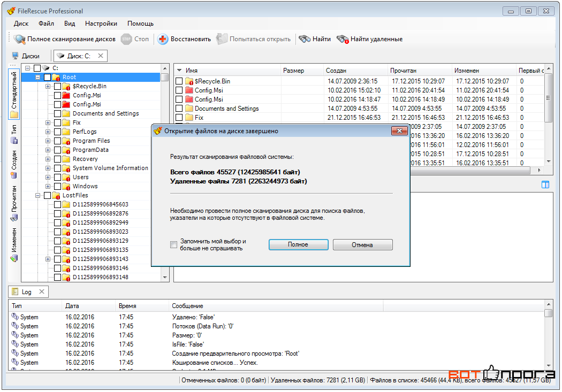Tick the Program Files checkbox in tree

click(x=57, y=141)
